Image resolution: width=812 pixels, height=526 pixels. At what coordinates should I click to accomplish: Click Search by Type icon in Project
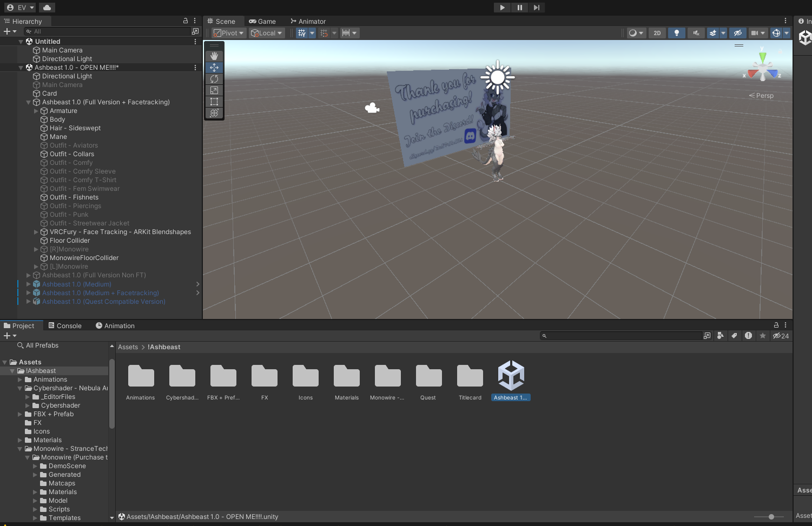coord(720,336)
